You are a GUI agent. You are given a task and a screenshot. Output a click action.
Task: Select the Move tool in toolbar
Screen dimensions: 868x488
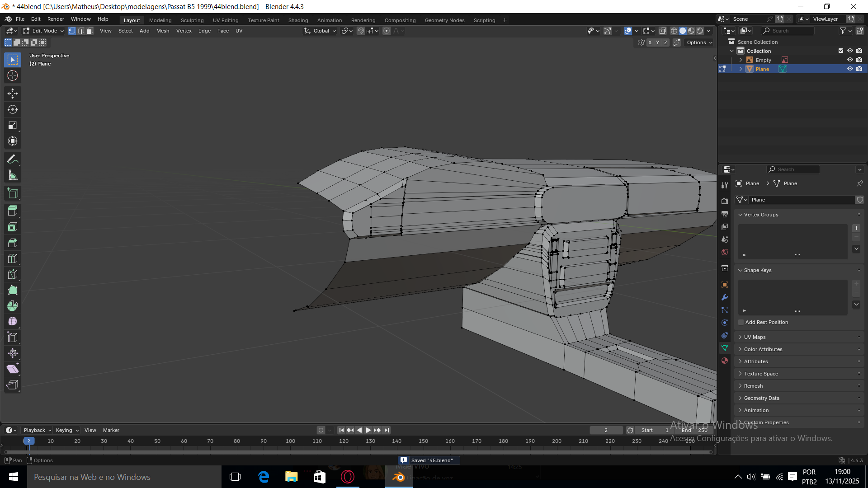point(13,94)
